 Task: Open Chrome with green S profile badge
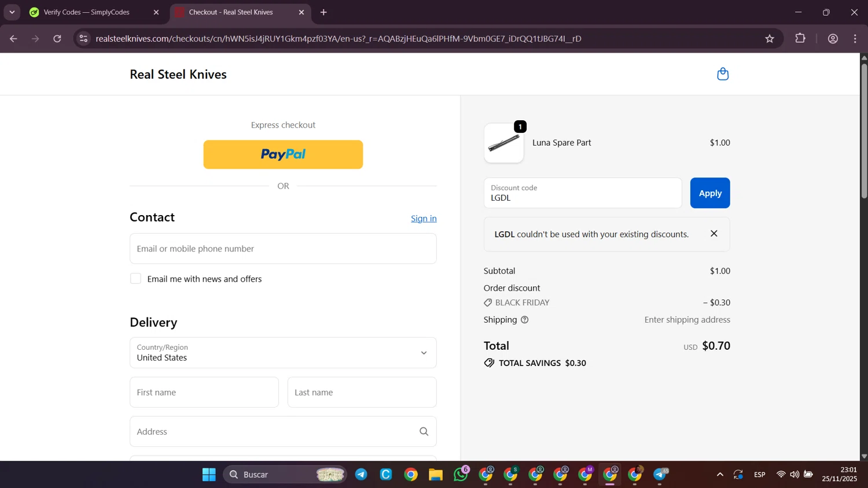pyautogui.click(x=511, y=475)
